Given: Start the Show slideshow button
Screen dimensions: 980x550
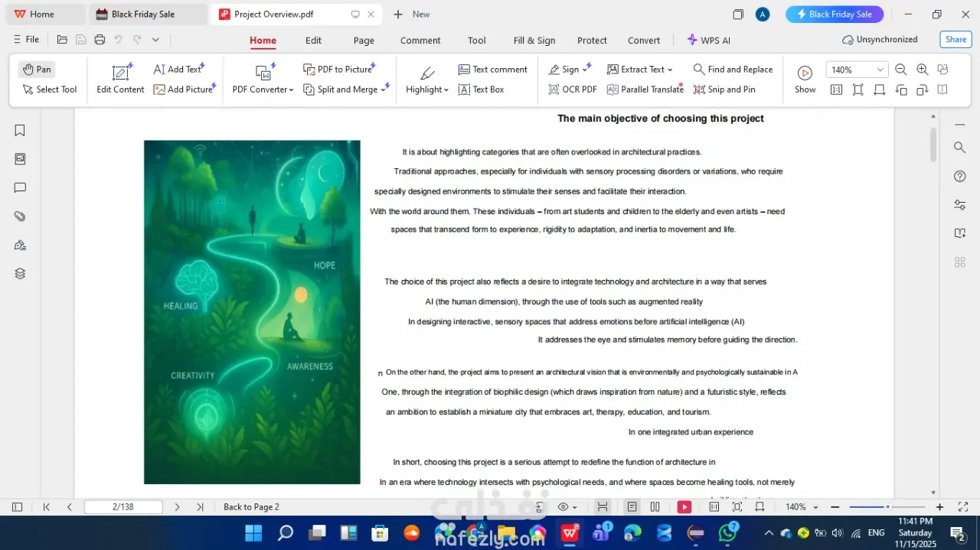Looking at the screenshot, I should click(x=805, y=80).
